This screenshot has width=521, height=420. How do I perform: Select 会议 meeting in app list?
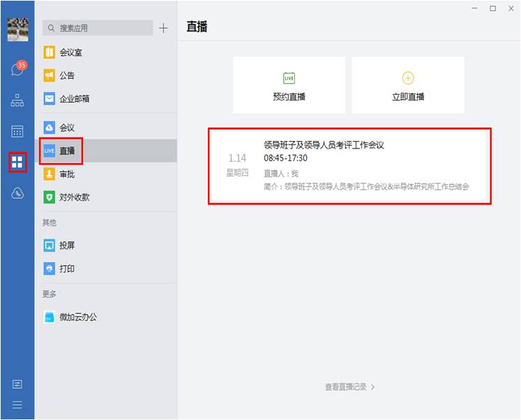click(x=66, y=128)
